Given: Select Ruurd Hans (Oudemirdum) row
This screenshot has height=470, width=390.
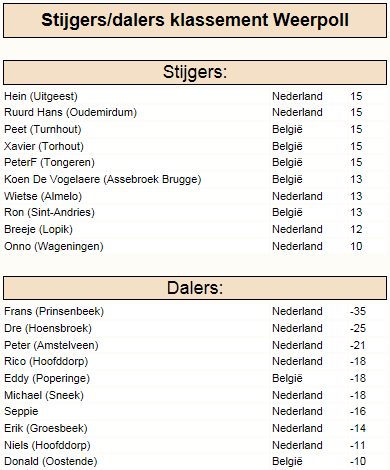Looking at the screenshot, I should 195,112.
